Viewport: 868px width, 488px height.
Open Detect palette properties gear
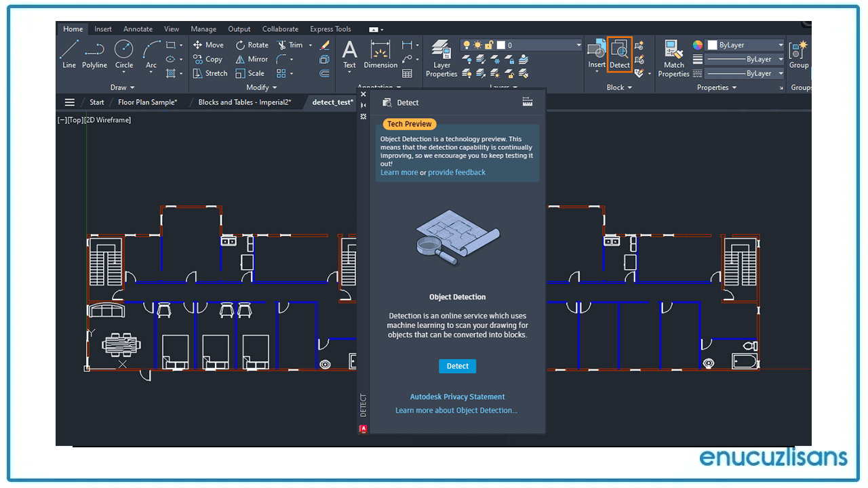(363, 117)
